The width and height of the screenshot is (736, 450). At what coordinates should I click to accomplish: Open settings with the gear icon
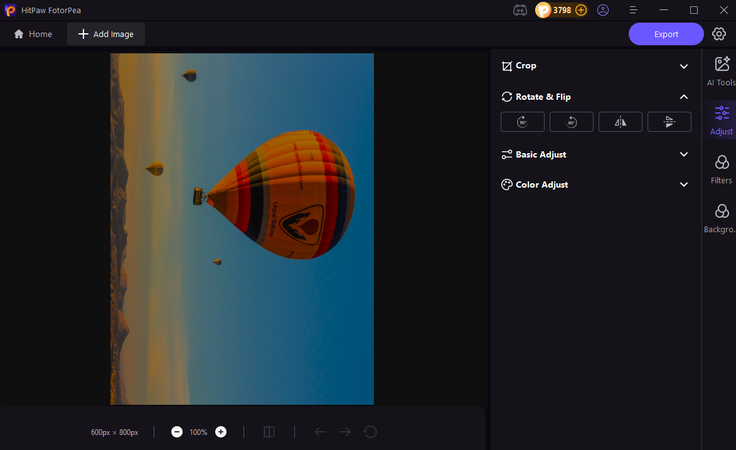coord(719,34)
